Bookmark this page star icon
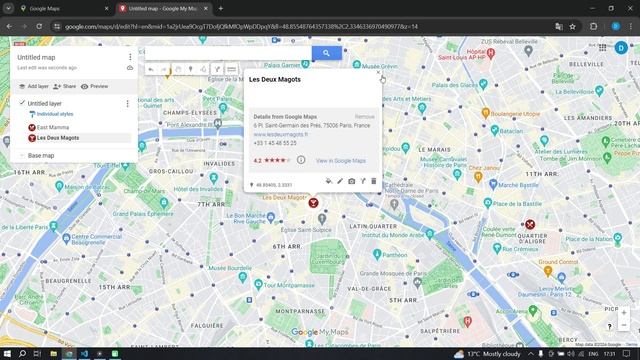The height and width of the screenshot is (360, 640). pyautogui.click(x=573, y=27)
